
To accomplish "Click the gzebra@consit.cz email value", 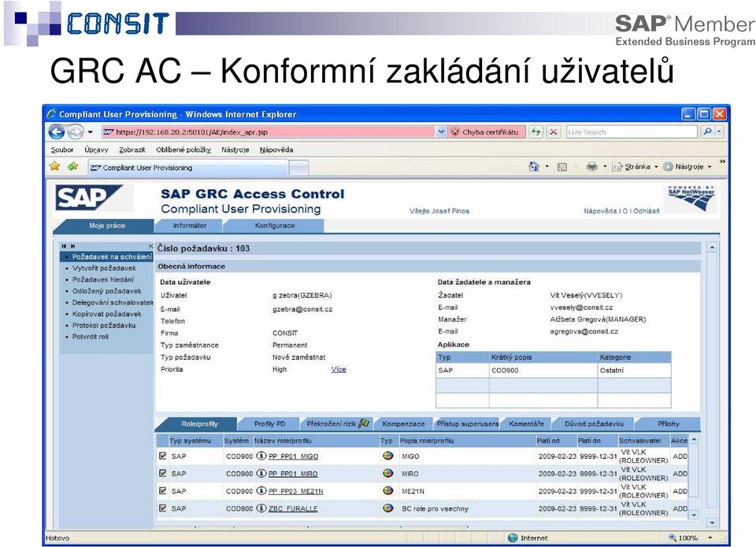I will 302,309.
